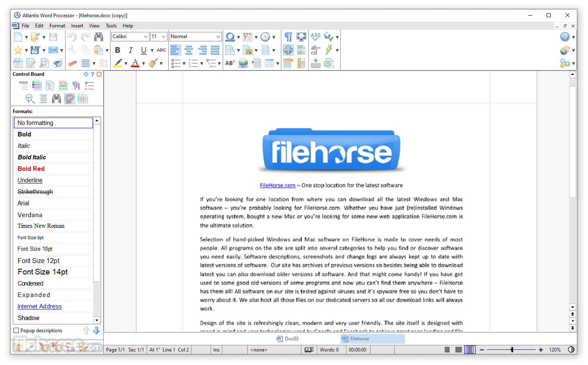Toggle center paragraph alignment
The image size is (588, 365).
(188, 50)
